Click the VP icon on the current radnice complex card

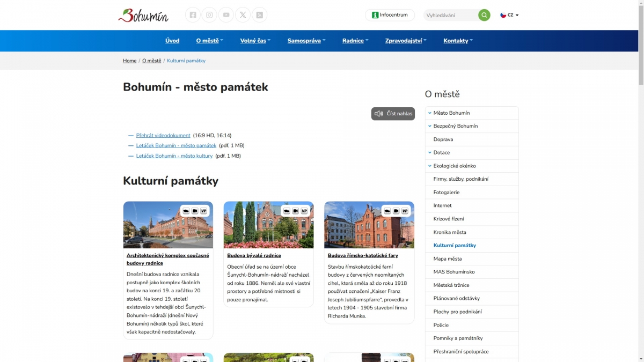(203, 211)
